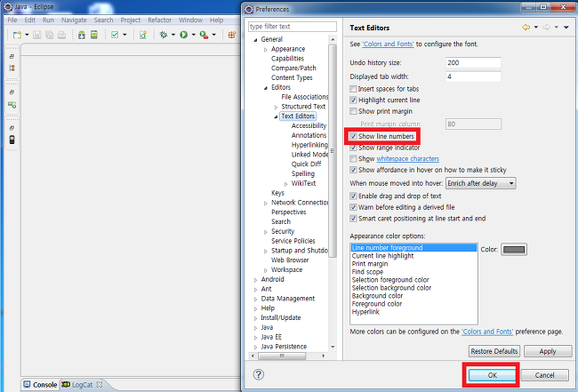
Task: Expand the Structured Text node
Action: (x=276, y=107)
